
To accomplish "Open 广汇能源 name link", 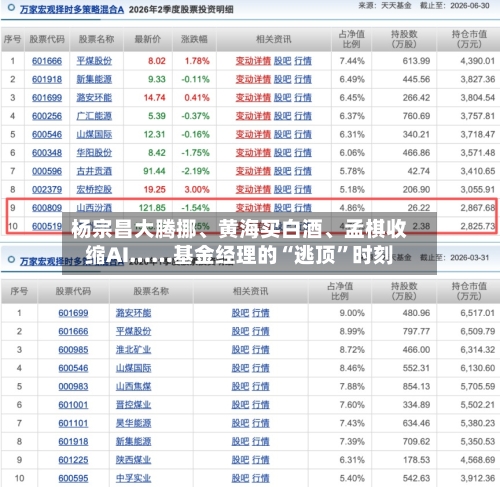I will pos(94,116).
